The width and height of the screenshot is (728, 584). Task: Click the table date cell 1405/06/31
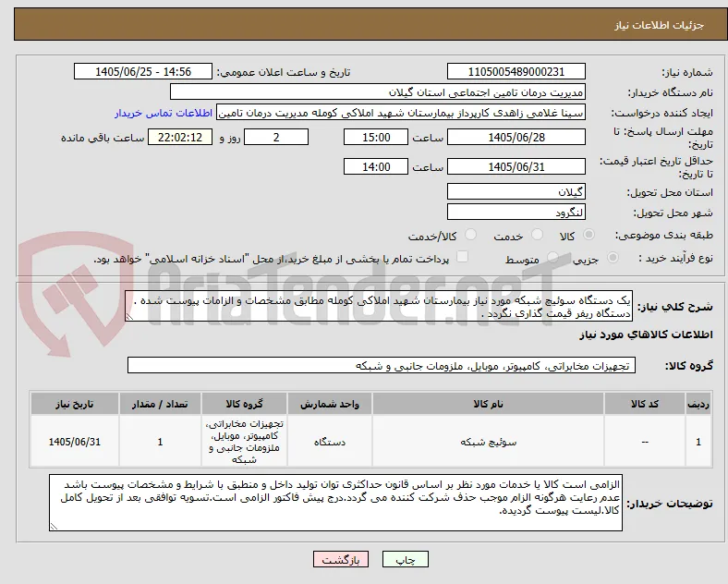pos(75,442)
